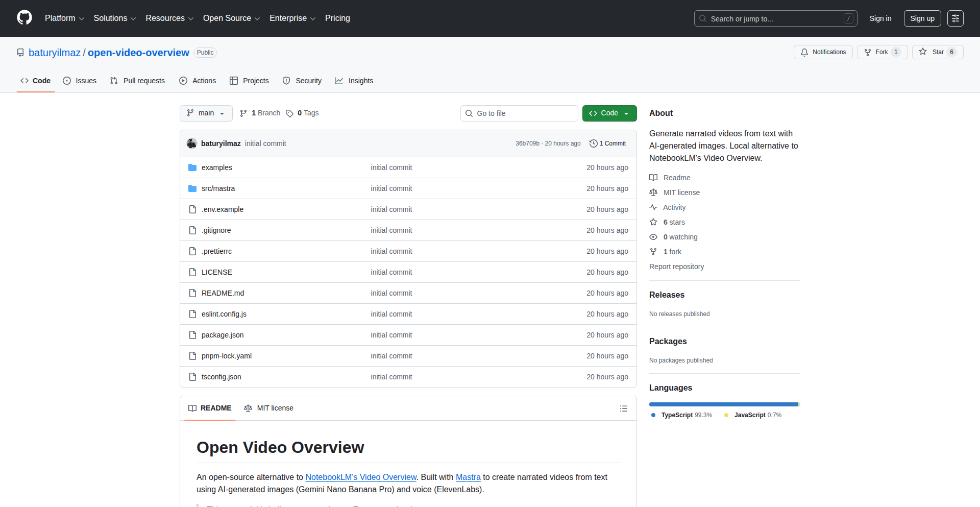Image resolution: width=980 pixels, height=507 pixels.
Task: Expand the Platform menu
Action: click(64, 18)
